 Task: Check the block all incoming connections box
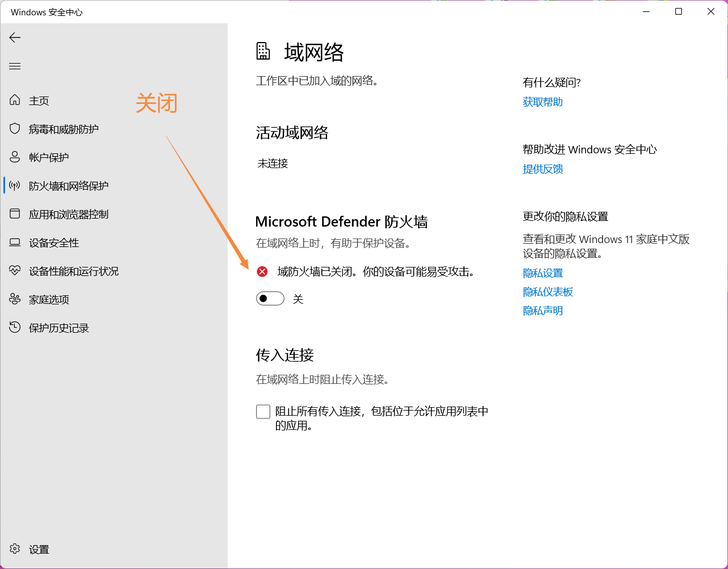(263, 411)
